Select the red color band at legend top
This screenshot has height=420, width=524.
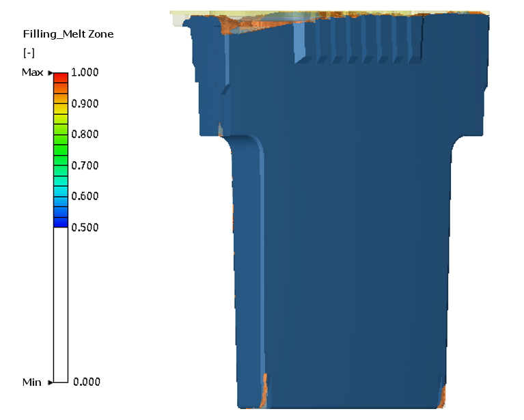pyautogui.click(x=61, y=76)
